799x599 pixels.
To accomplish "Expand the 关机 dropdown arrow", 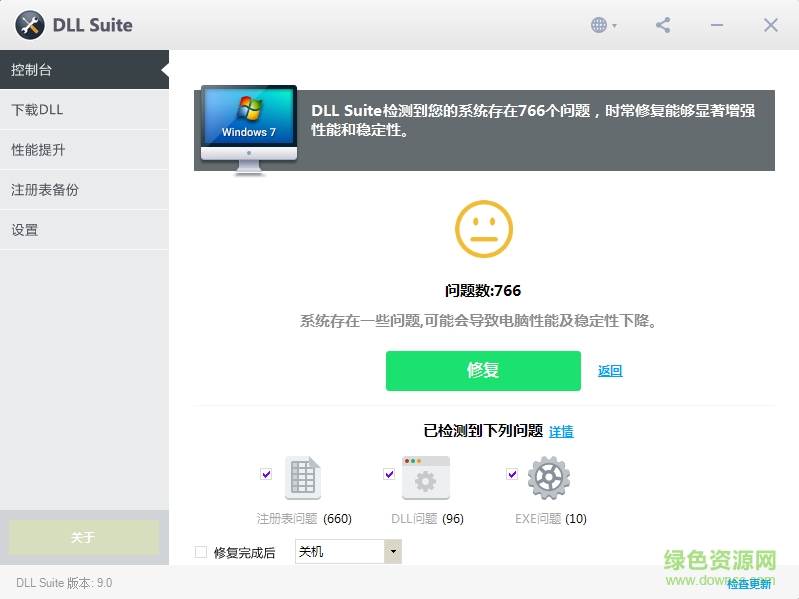I will click(393, 552).
